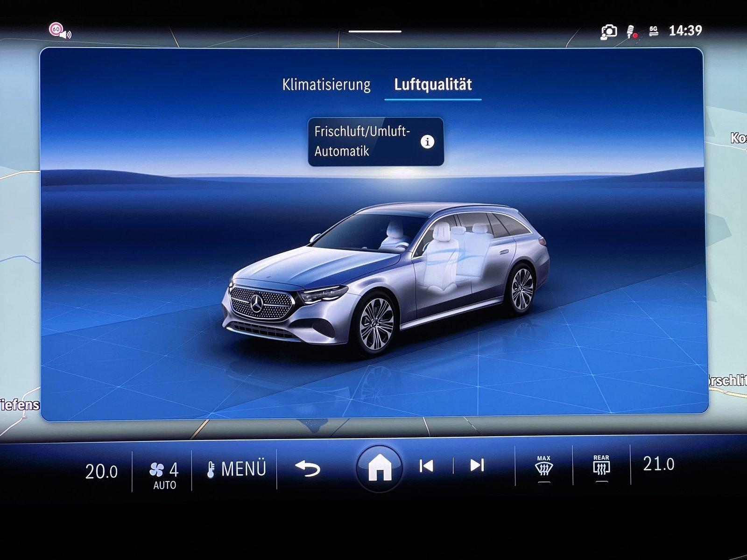
Task: Skip to previous track
Action: (426, 466)
